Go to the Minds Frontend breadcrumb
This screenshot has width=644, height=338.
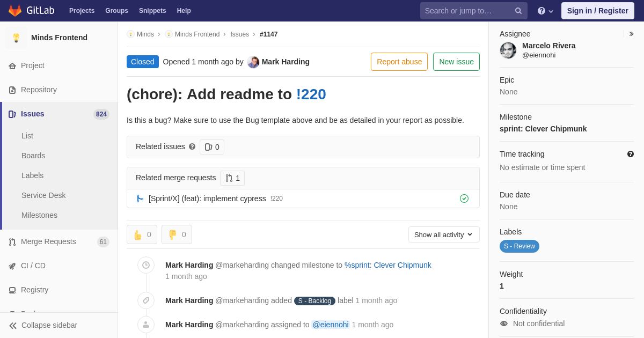pyautogui.click(x=197, y=34)
